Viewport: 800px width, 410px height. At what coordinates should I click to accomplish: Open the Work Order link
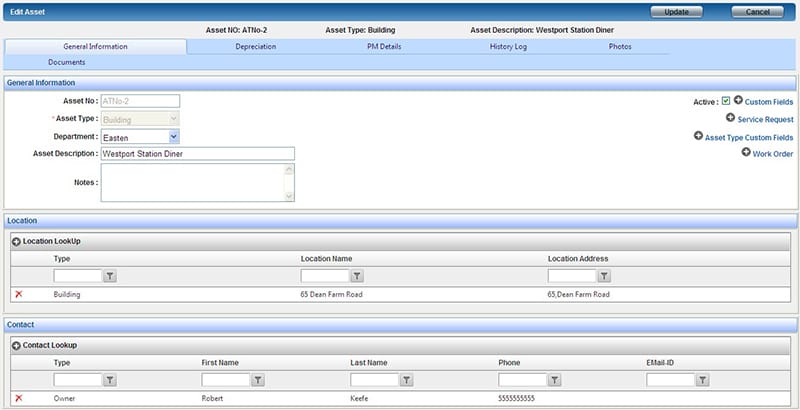tap(772, 154)
